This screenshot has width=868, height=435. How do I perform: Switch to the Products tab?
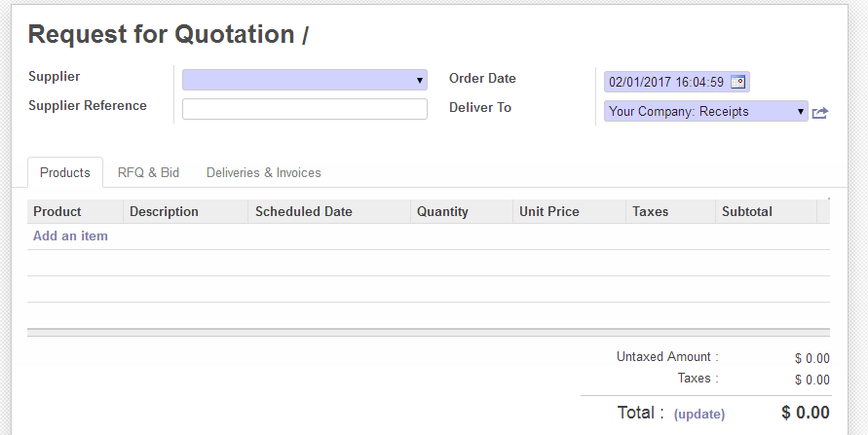coord(65,172)
